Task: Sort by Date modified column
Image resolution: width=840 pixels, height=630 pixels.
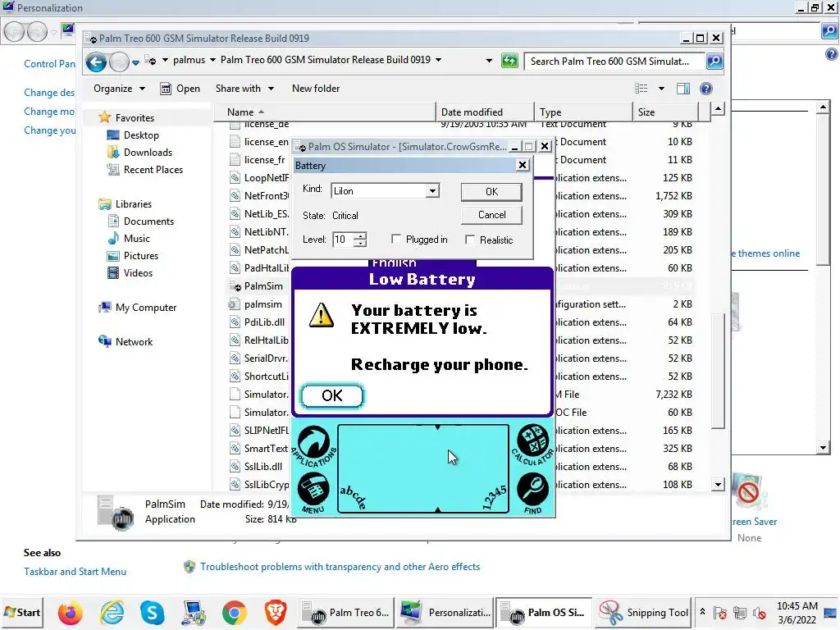Action: click(485, 112)
